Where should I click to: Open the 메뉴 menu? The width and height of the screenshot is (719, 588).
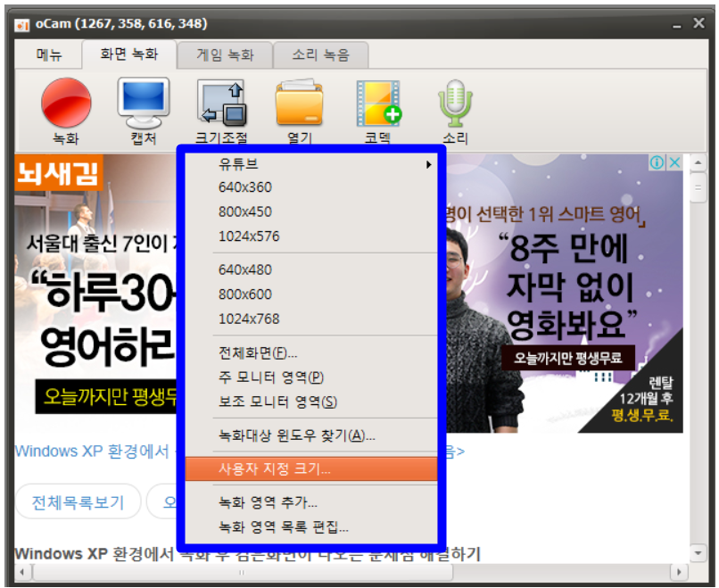[x=49, y=55]
